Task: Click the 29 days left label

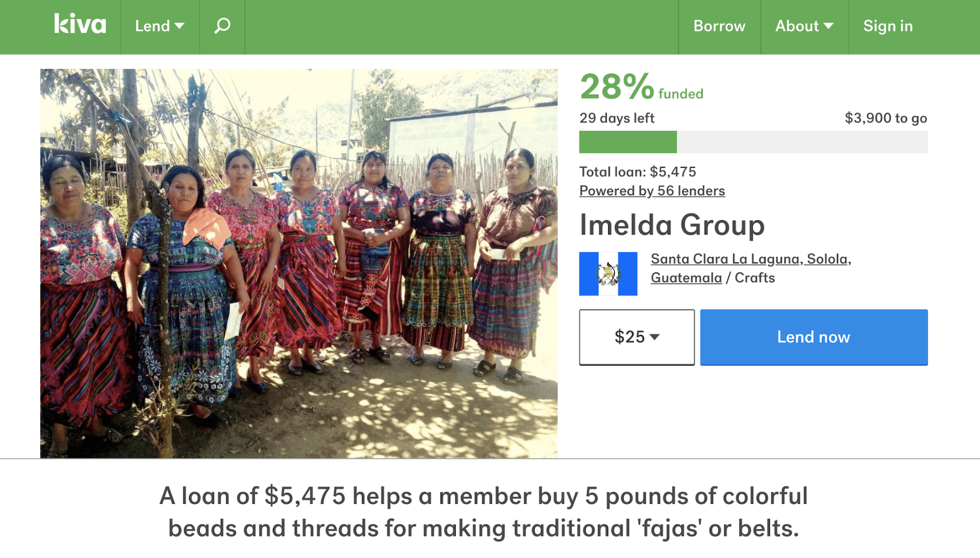Action: click(x=616, y=118)
